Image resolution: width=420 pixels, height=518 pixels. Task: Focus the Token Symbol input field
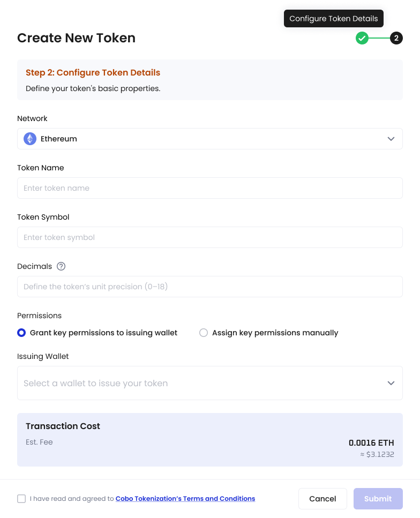point(210,237)
